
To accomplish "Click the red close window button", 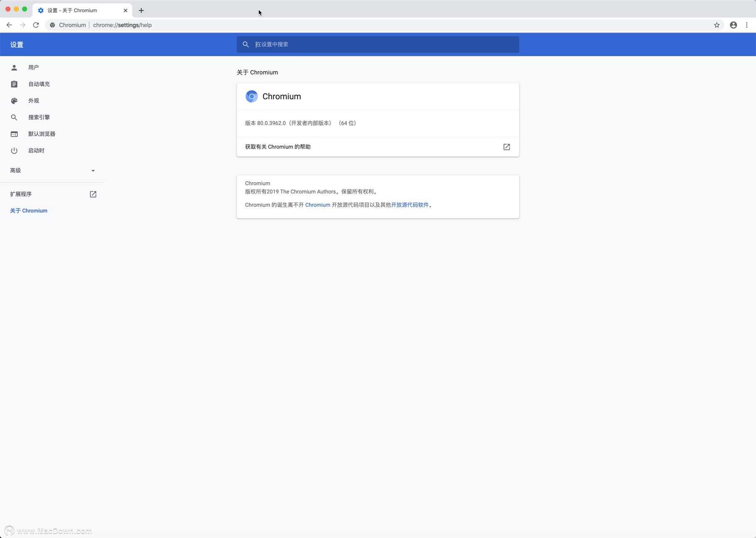I will (8, 9).
